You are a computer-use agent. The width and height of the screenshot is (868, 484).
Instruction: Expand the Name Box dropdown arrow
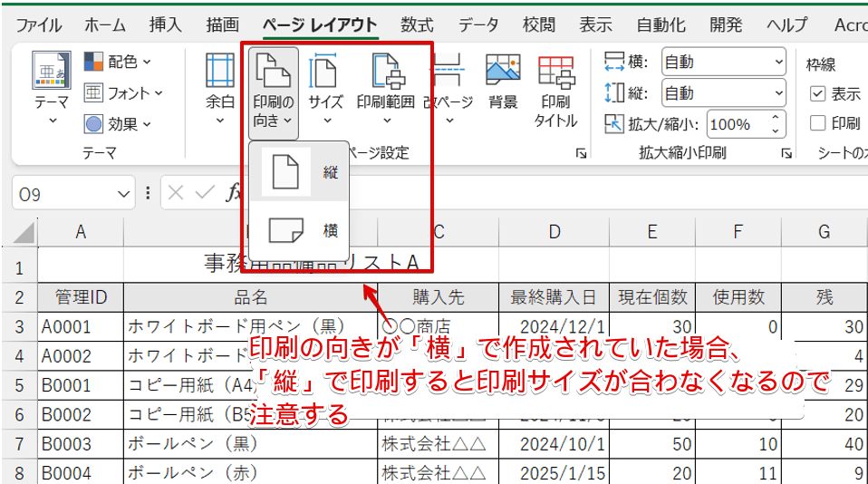[x=123, y=194]
